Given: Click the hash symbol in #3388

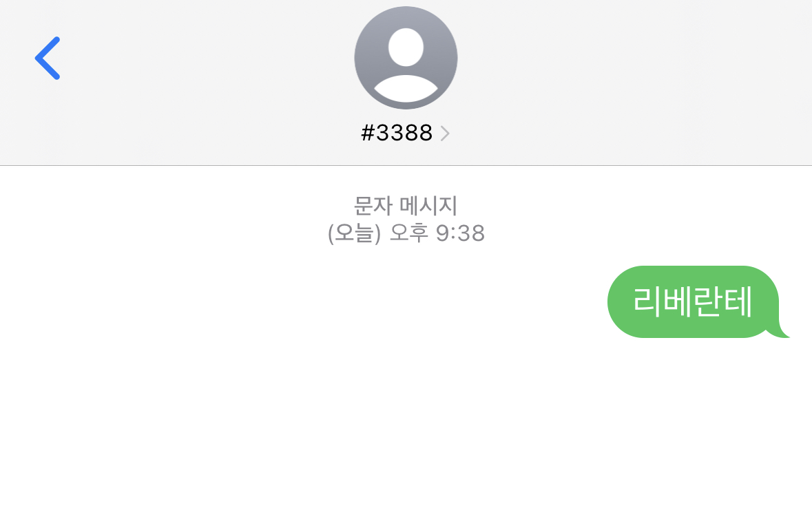Looking at the screenshot, I should (368, 133).
